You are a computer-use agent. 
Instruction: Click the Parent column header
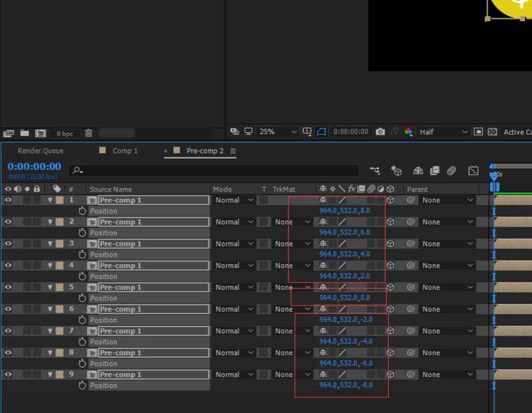(418, 189)
